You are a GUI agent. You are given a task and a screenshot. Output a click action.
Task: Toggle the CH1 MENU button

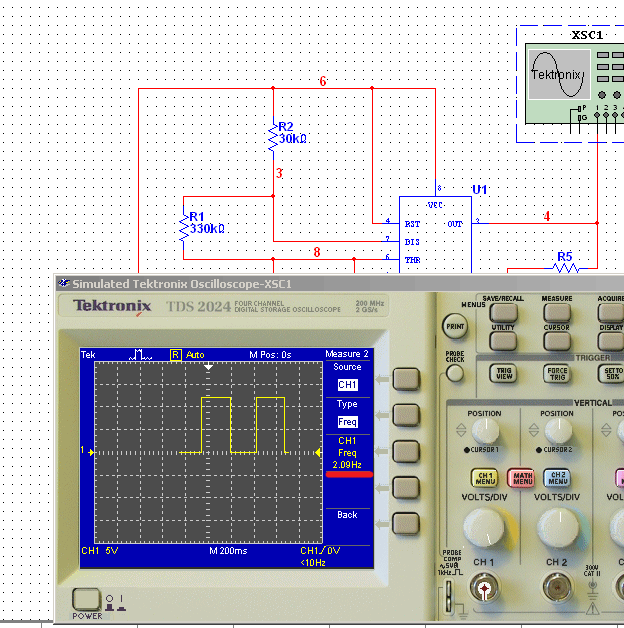coord(485,478)
